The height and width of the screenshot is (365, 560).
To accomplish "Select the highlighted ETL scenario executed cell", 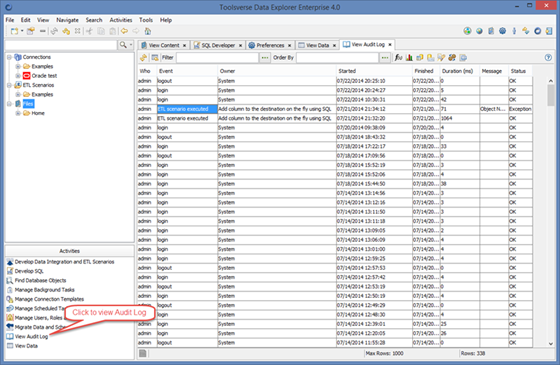I will coord(187,109).
